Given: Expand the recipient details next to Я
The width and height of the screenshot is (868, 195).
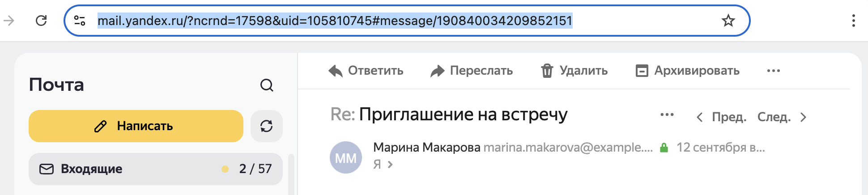Looking at the screenshot, I should pos(390,165).
